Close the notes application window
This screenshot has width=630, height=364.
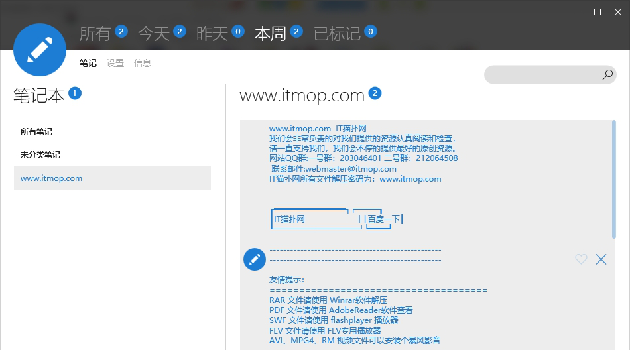[618, 12]
